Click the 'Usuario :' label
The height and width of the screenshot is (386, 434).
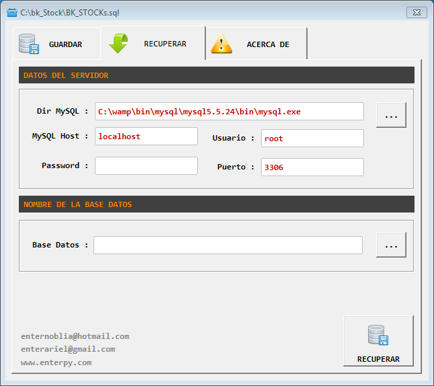click(233, 138)
